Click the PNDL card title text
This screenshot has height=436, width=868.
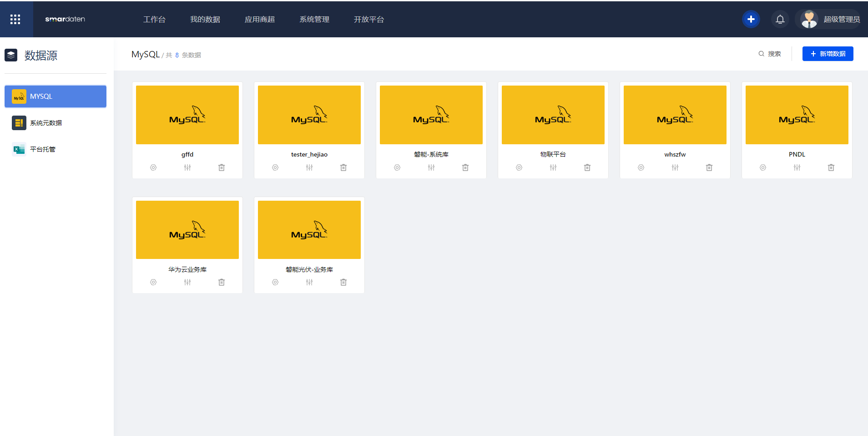click(x=797, y=154)
